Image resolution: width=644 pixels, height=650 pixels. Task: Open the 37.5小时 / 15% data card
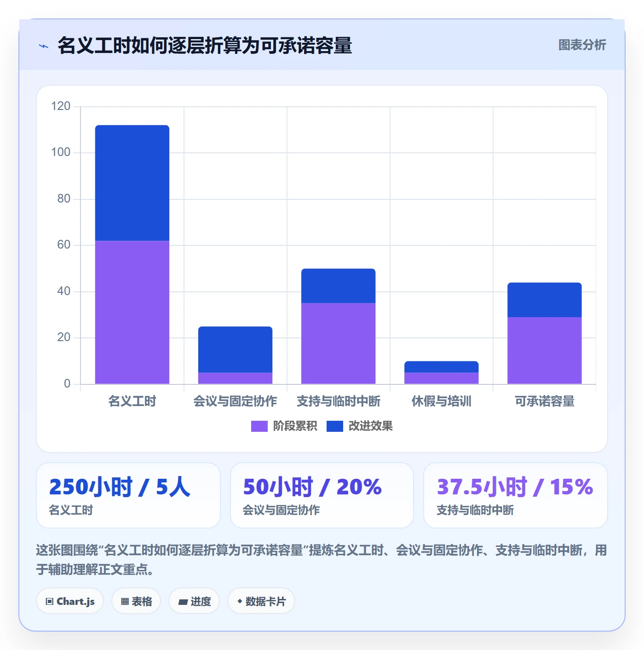(x=516, y=495)
